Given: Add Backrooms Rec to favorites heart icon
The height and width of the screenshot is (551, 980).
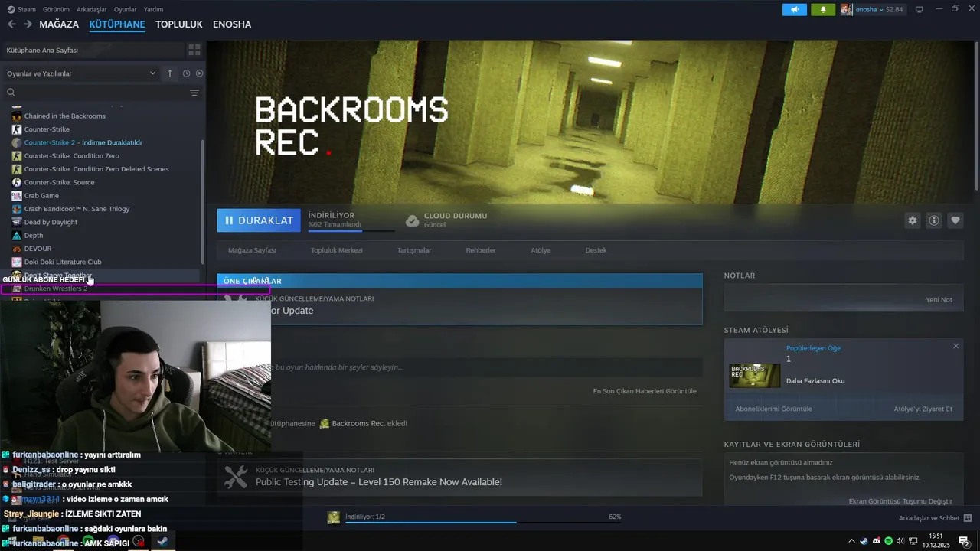Looking at the screenshot, I should coord(955,220).
